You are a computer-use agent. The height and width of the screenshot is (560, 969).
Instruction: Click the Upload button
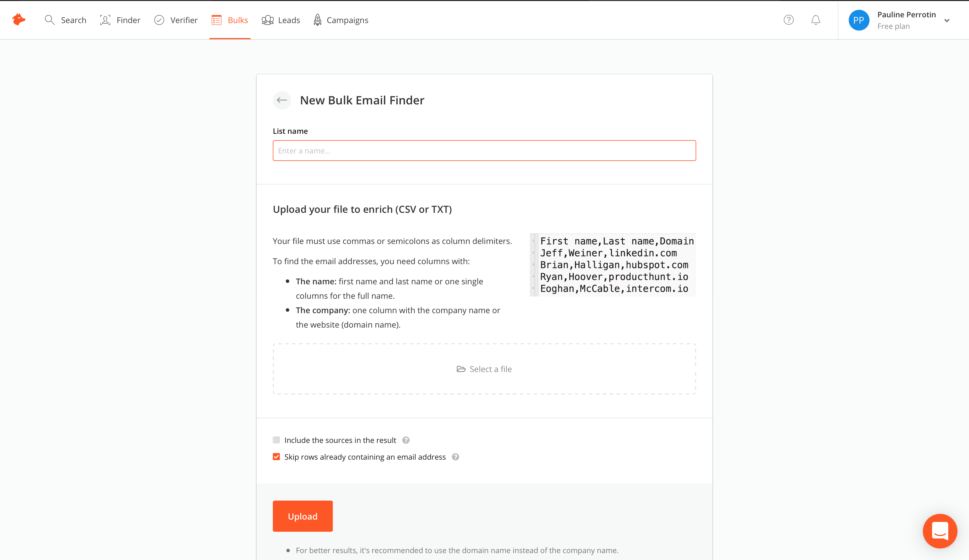click(x=303, y=516)
